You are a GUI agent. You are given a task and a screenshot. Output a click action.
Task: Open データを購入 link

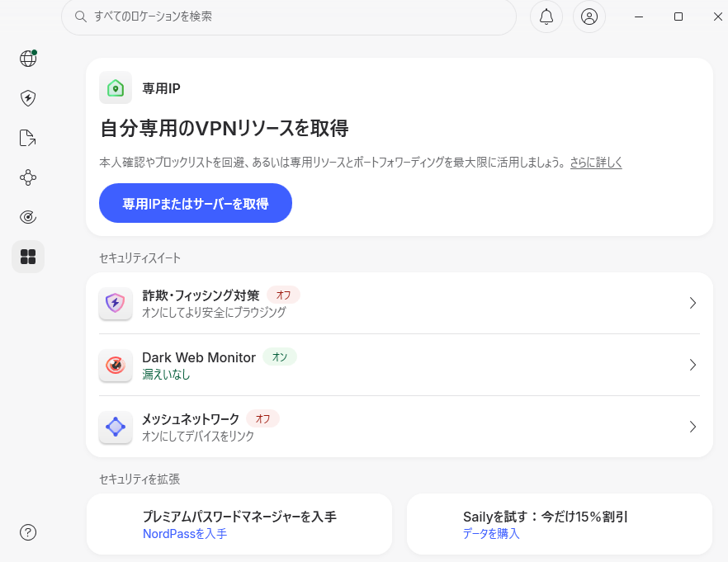pyautogui.click(x=491, y=534)
